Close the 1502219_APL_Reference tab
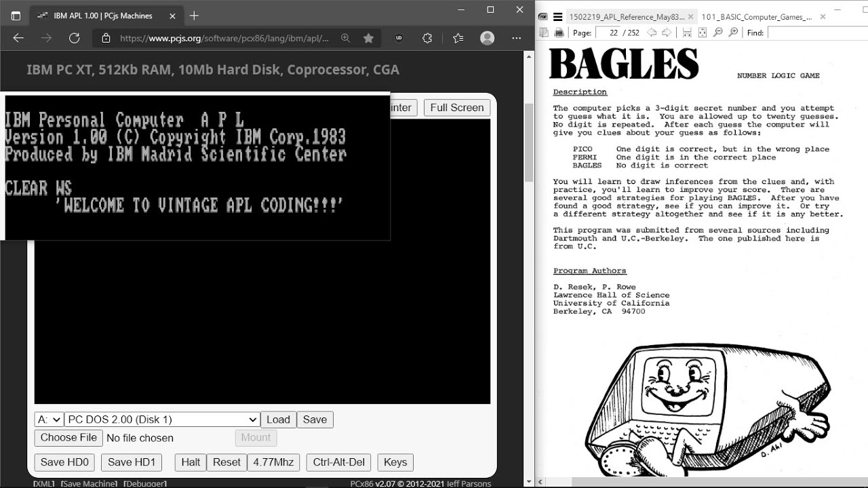This screenshot has width=868, height=488. 691,17
